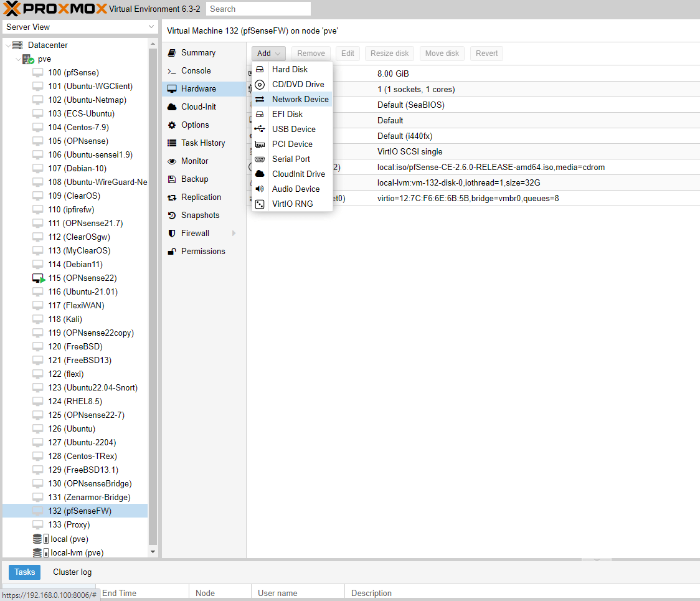This screenshot has height=601, width=700.
Task: Click the Revert button
Action: coord(486,54)
